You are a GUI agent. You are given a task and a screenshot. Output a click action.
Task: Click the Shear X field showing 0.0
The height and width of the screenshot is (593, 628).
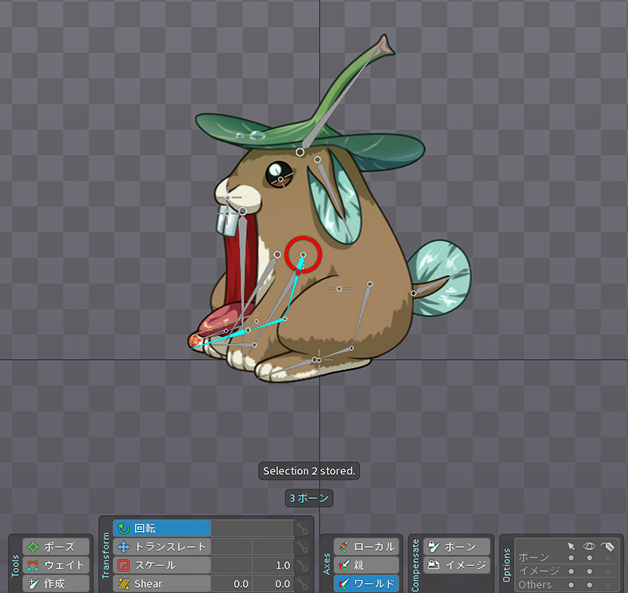tap(231, 583)
